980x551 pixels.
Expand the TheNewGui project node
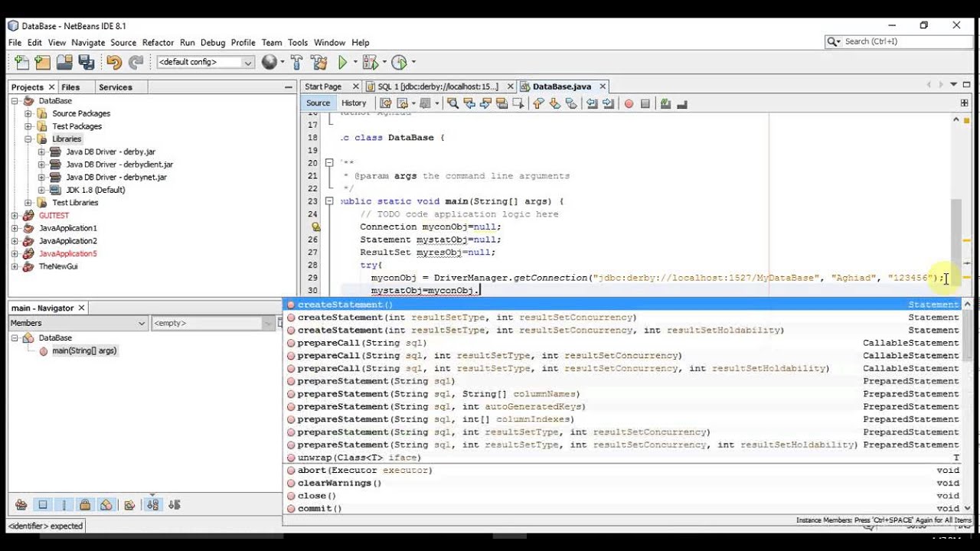click(15, 266)
